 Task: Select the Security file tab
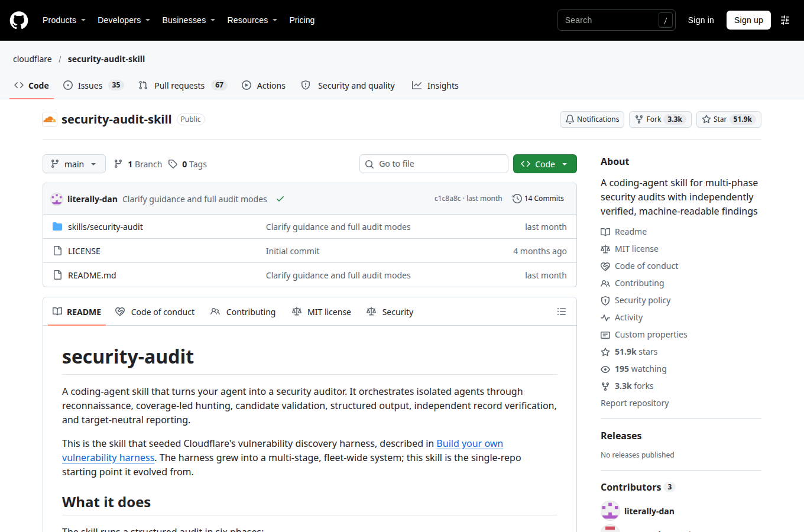tap(390, 312)
